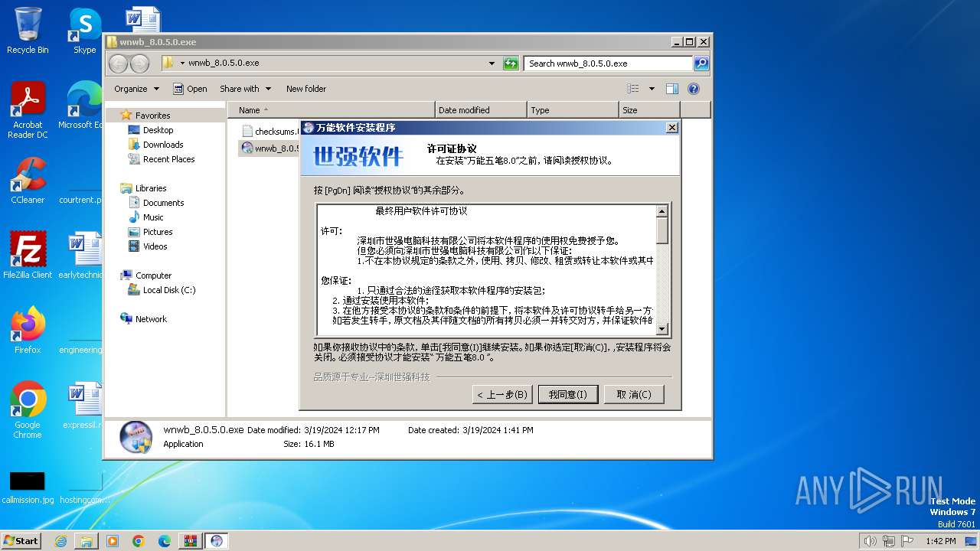Select Music library

pos(153,217)
